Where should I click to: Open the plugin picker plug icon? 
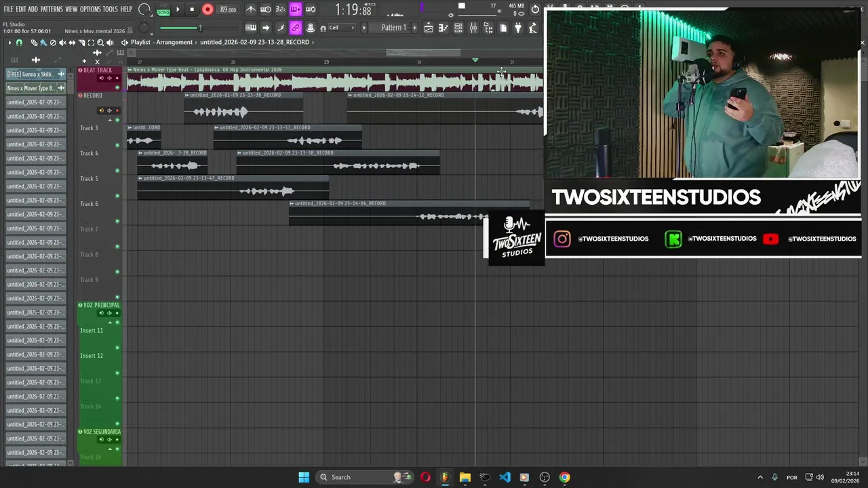click(x=518, y=28)
